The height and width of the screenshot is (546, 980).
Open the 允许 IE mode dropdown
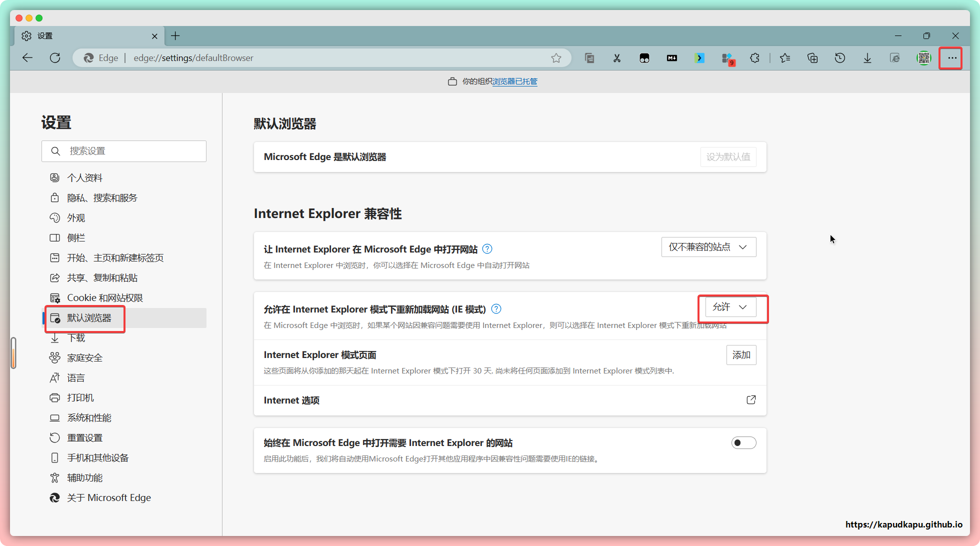pyautogui.click(x=730, y=307)
